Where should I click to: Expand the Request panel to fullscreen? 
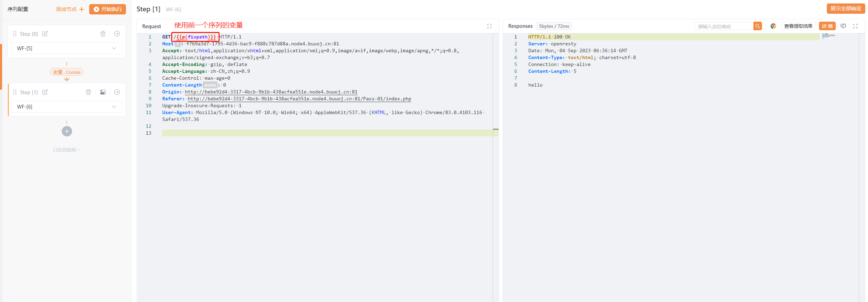coord(489,26)
